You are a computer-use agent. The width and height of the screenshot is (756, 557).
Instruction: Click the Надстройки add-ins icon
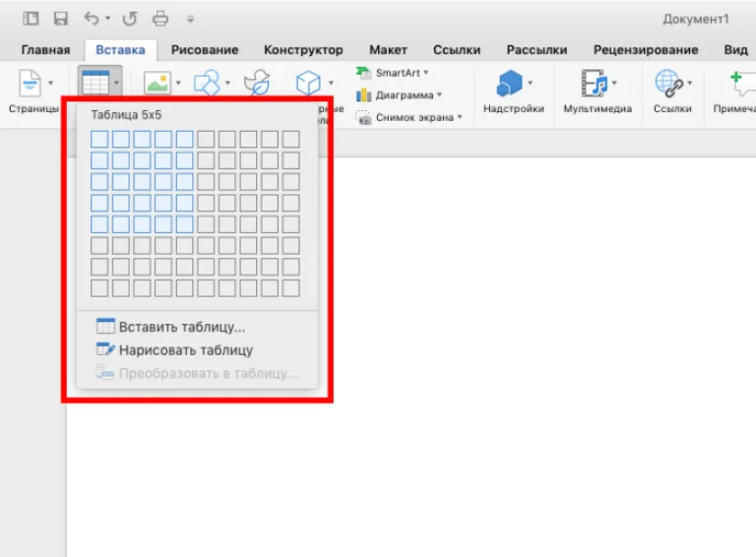(510, 83)
